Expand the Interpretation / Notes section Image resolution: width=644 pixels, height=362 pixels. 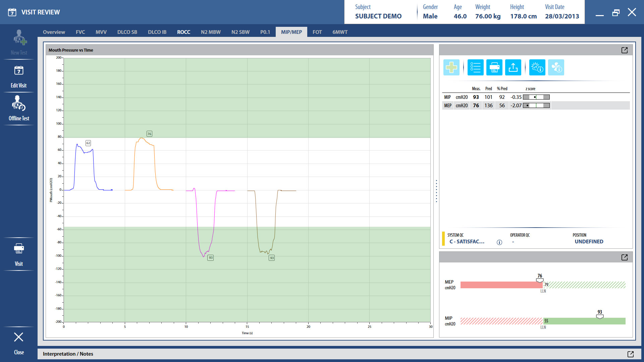pos(630,354)
